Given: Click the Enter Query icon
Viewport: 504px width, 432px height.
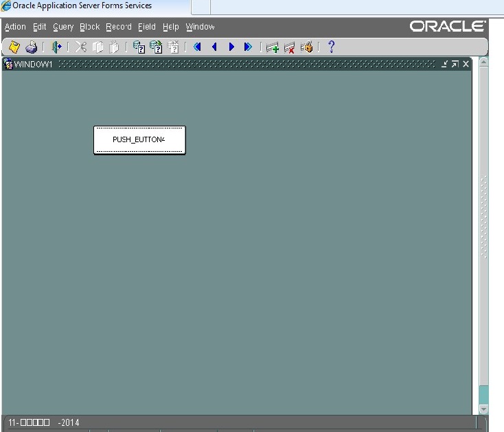Looking at the screenshot, I should 139,47.
